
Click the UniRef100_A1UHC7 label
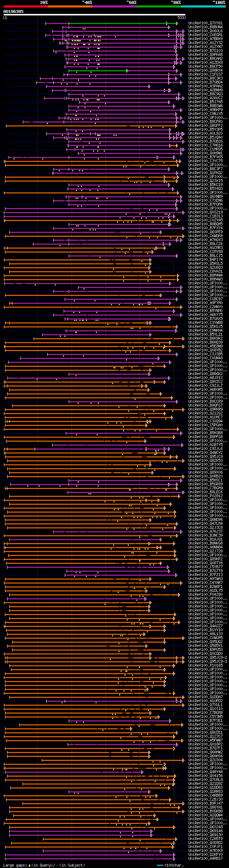click(205, 417)
